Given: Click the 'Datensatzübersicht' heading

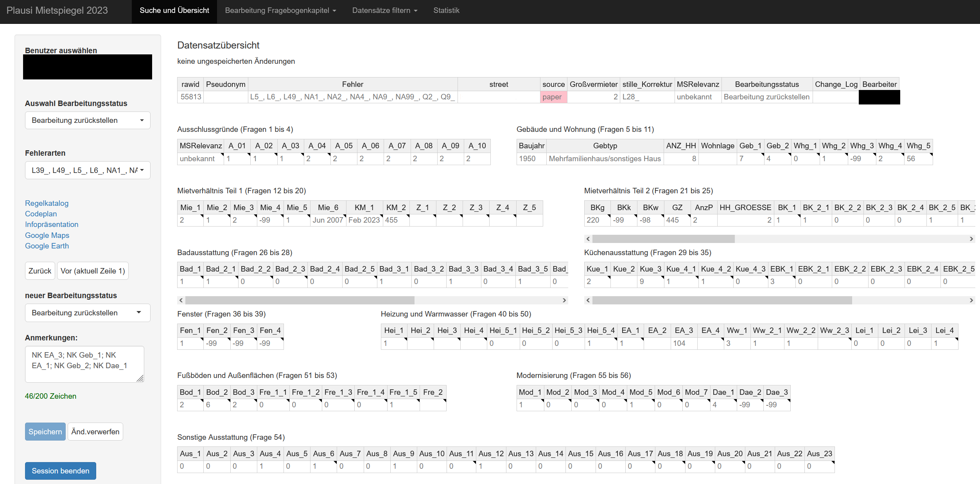Looking at the screenshot, I should [x=218, y=45].
